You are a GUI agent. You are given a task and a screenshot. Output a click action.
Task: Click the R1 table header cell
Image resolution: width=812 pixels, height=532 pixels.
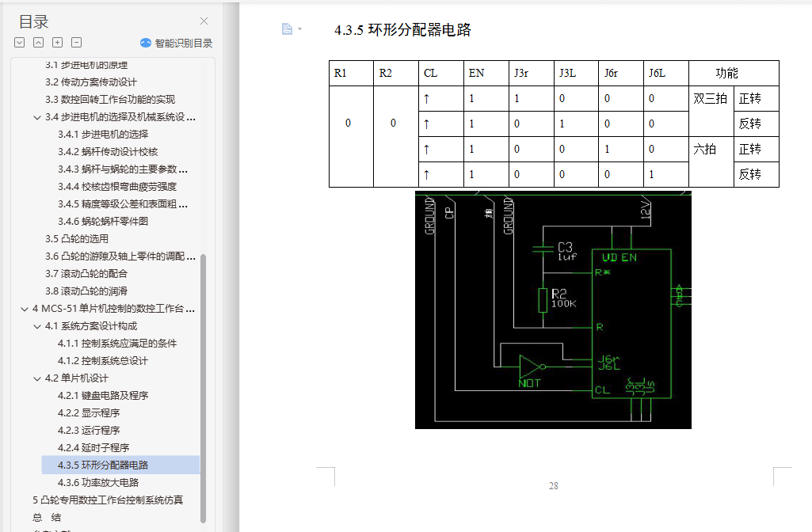(351, 73)
